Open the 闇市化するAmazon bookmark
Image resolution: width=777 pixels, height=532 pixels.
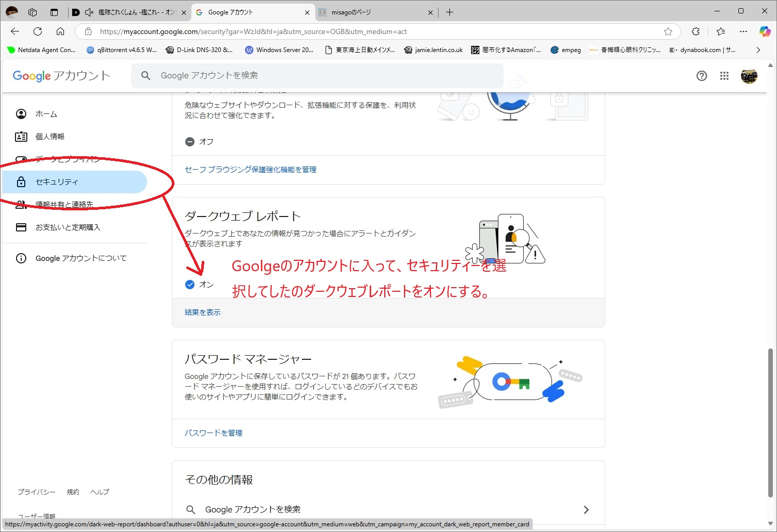pos(506,50)
